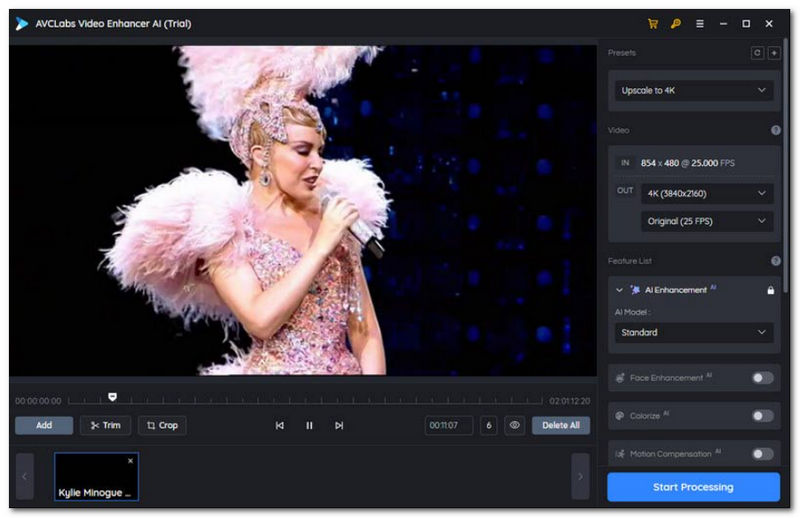Click the AI Enhancement lock icon
This screenshot has height=518, width=800.
(769, 290)
